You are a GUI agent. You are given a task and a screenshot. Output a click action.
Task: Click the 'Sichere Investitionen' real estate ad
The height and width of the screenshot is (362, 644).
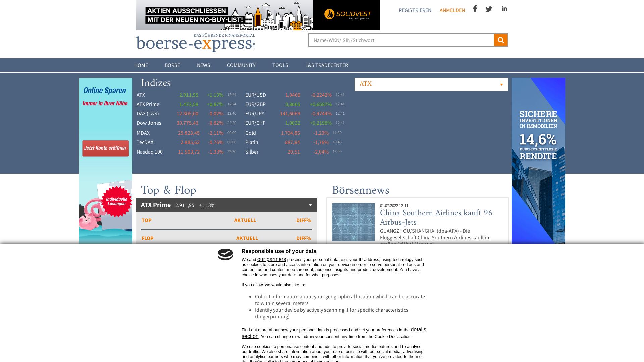click(538, 161)
